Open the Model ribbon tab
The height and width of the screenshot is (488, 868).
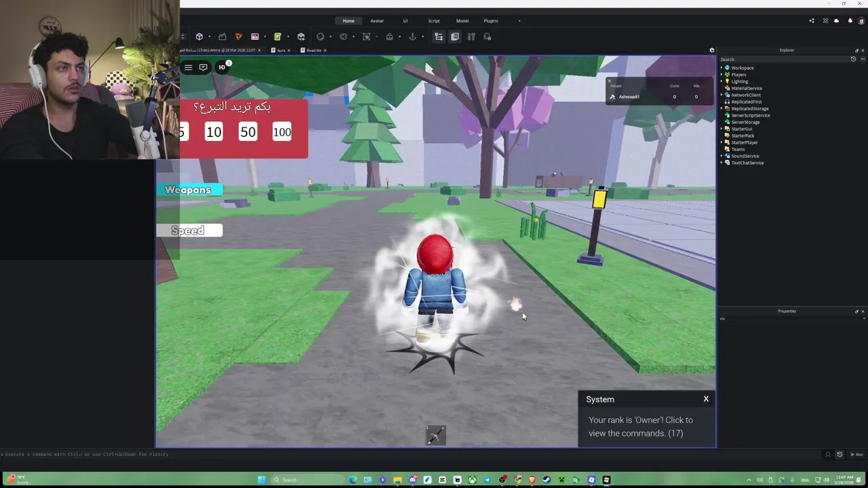(462, 21)
